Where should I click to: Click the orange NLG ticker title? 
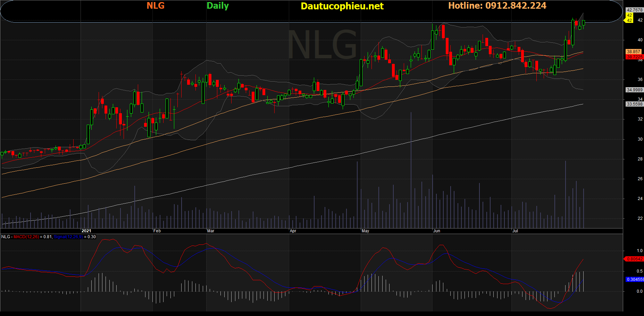[x=156, y=6]
